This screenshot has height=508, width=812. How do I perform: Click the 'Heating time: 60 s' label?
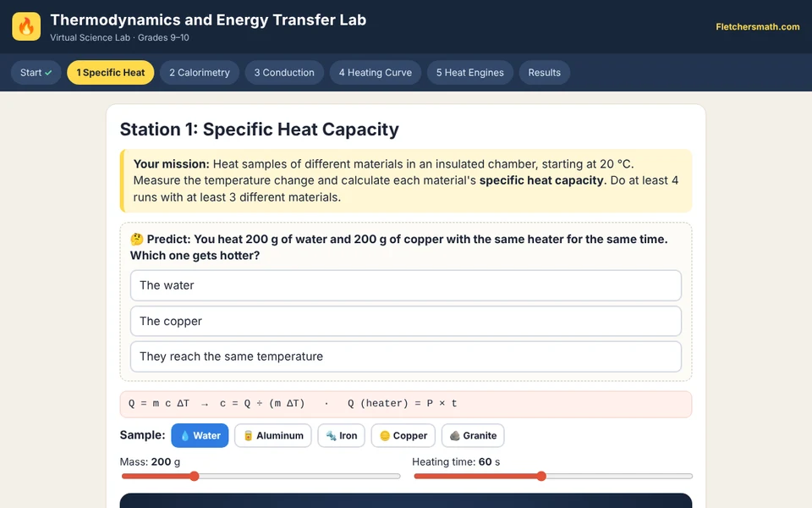click(x=456, y=462)
